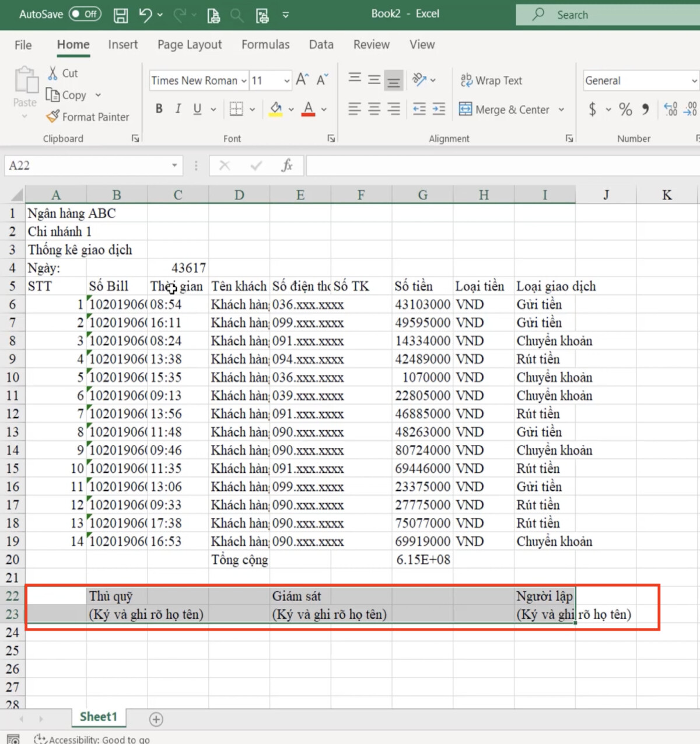
Task: Toggle the AutoSave switch
Action: tap(85, 14)
